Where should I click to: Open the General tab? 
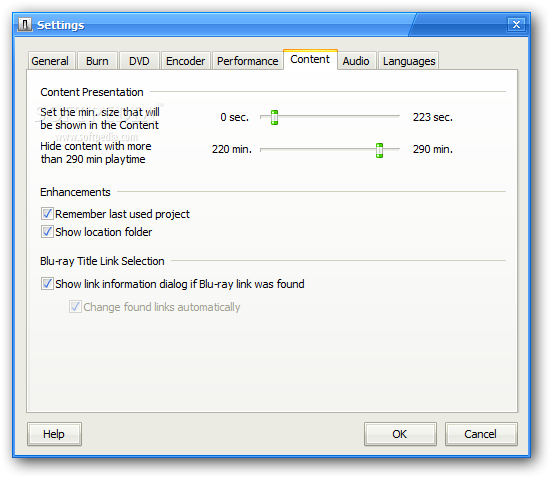(x=50, y=61)
